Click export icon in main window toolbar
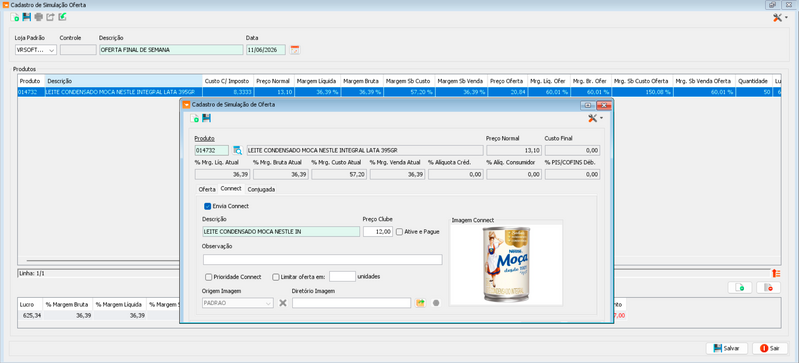799x363 pixels. tap(50, 17)
